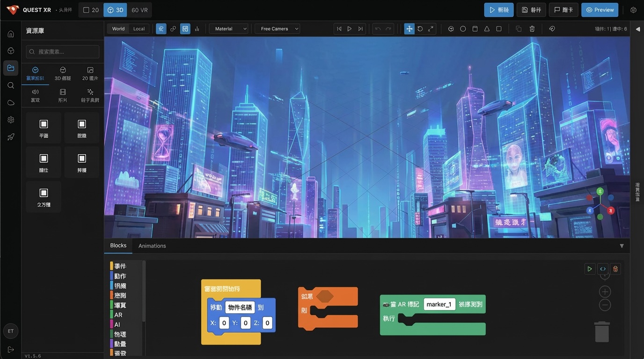This screenshot has width=644, height=359.
Task: Step timeline to previous frame
Action: pos(339,29)
